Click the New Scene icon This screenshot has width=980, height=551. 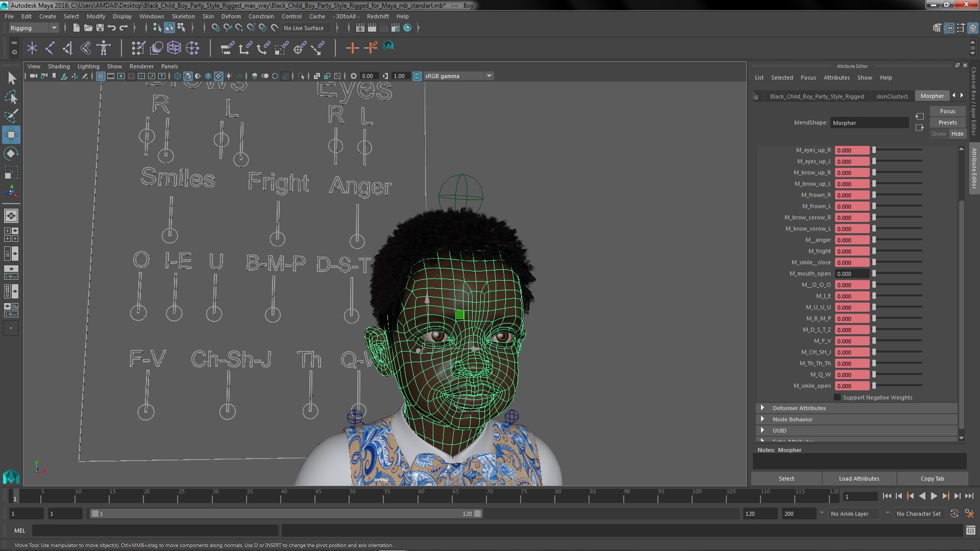[x=76, y=28]
